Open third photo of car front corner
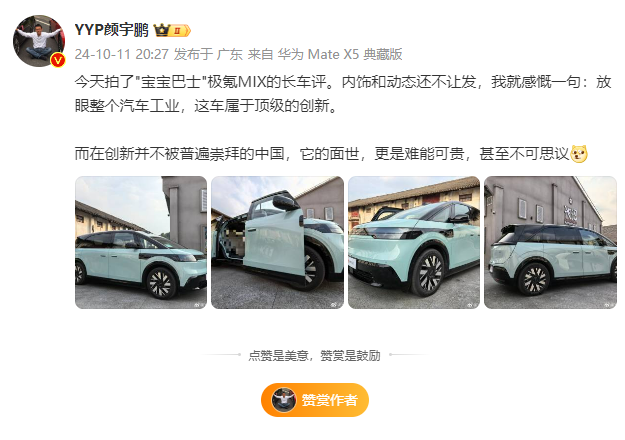This screenshot has width=625, height=440. (414, 242)
